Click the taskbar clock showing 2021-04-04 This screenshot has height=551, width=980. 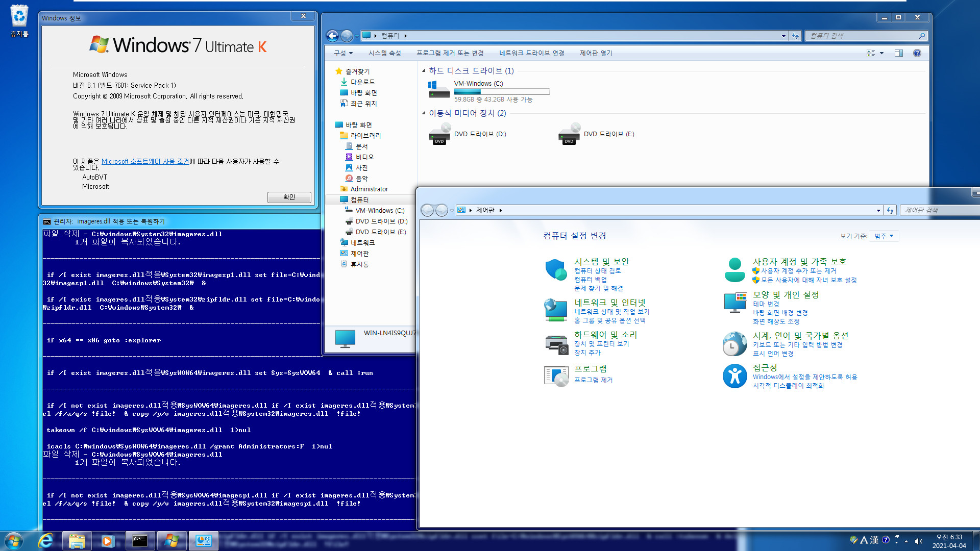(949, 541)
